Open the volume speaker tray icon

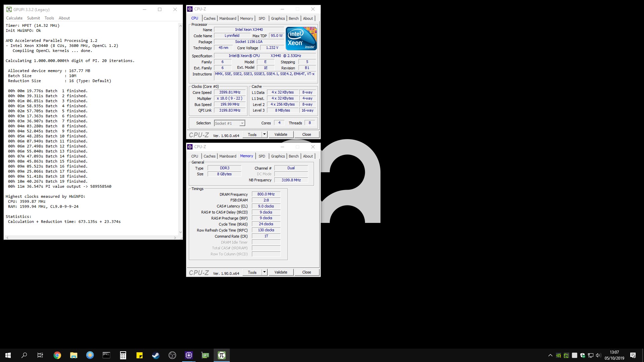pos(599,355)
